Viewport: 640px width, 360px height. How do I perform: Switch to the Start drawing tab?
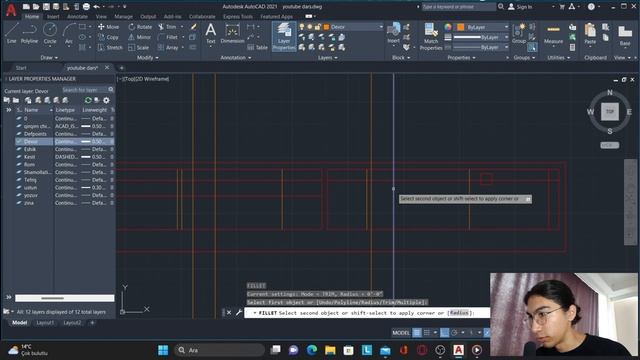coord(21,68)
